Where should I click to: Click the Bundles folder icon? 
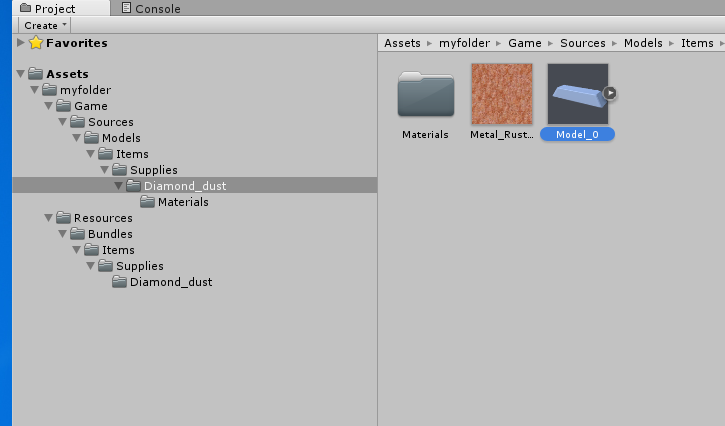(78, 234)
